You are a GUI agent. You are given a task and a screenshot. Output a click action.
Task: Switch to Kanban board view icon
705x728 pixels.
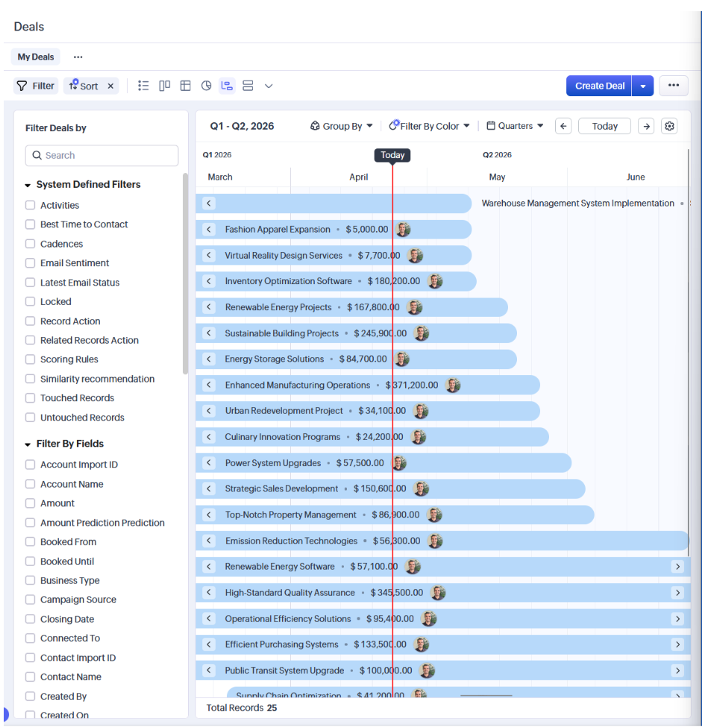click(x=165, y=86)
